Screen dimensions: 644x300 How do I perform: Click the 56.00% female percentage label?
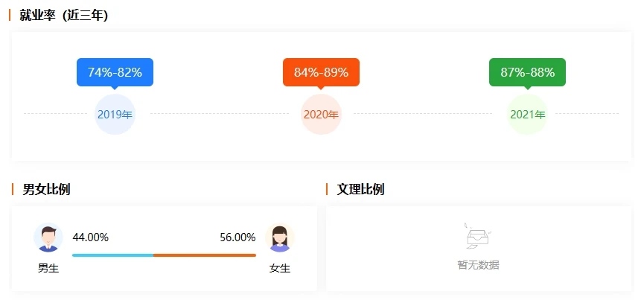237,237
